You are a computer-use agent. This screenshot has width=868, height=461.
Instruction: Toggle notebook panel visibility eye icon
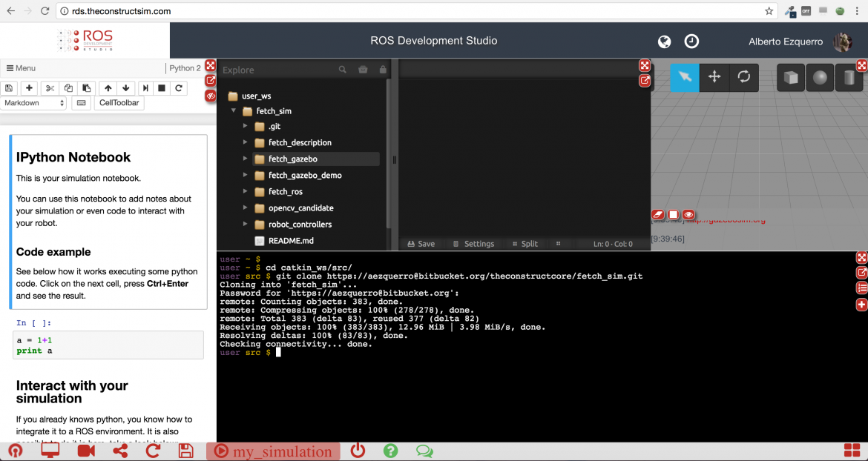point(211,96)
